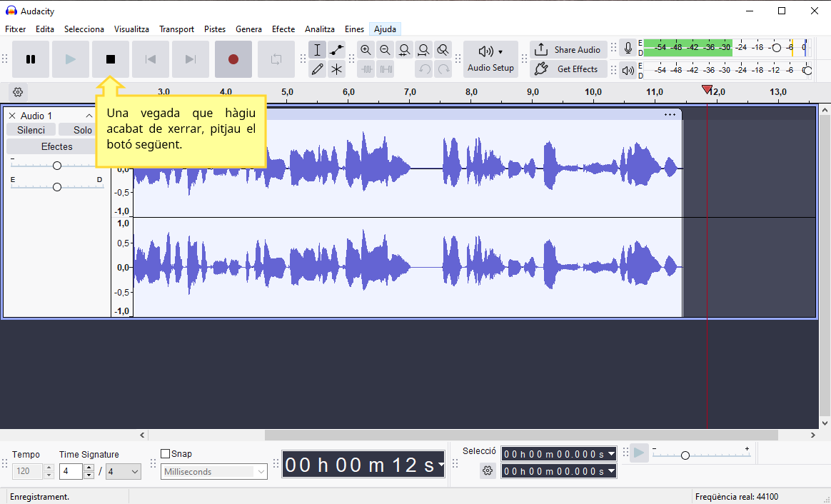
Task: Click the speaker playback meter icon
Action: click(628, 70)
